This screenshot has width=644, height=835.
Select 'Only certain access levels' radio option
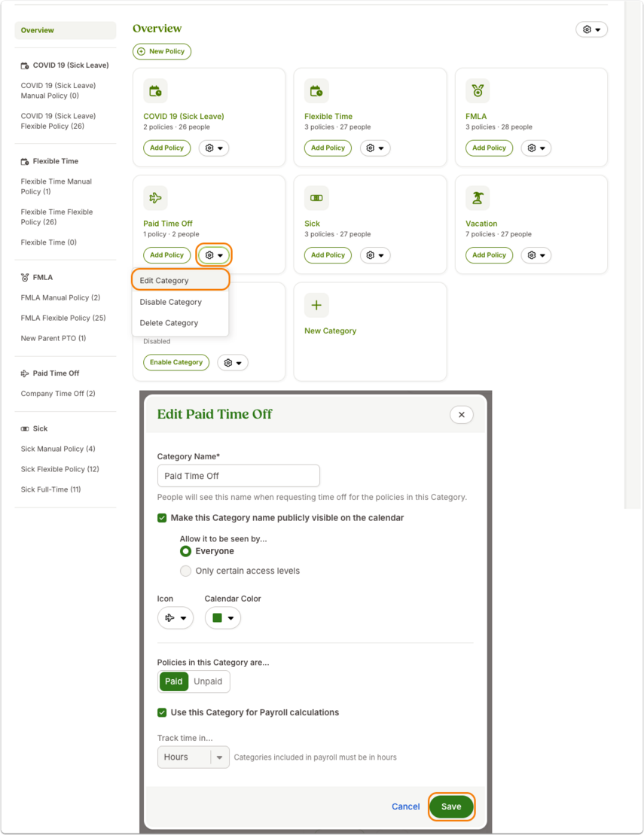185,571
